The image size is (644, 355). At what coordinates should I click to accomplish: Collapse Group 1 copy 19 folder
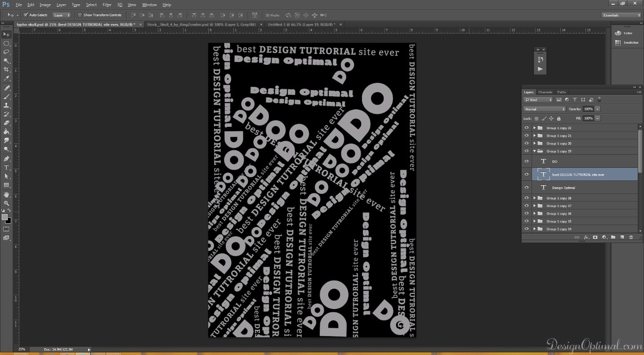534,151
